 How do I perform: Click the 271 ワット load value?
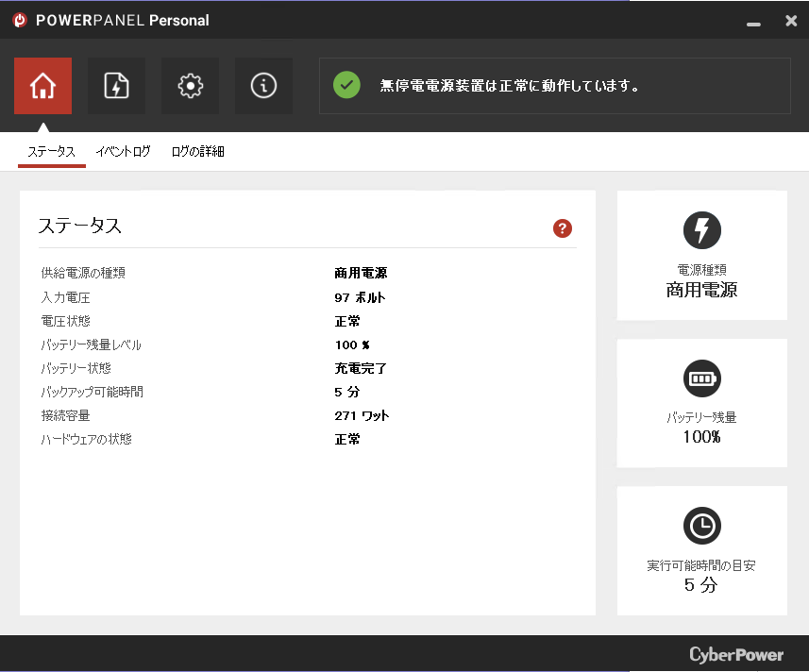point(362,415)
